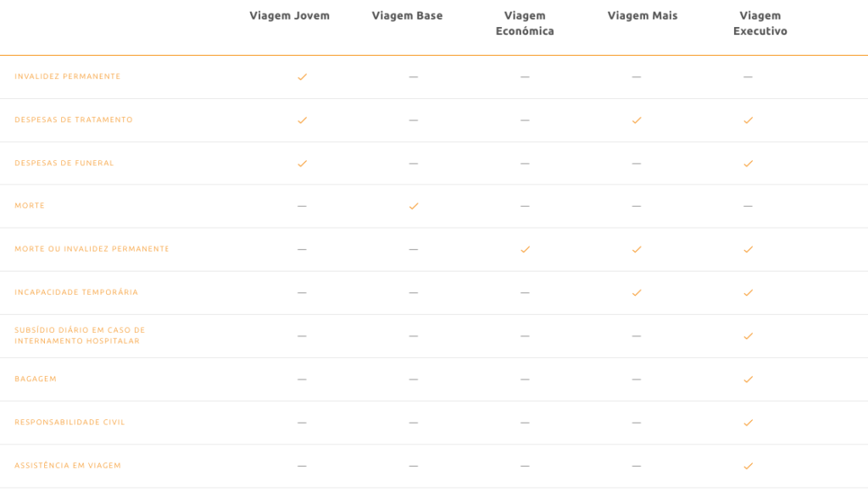
Task: Click the Subsídio Diário checkmark under Viagem Executivo
Action: point(748,336)
